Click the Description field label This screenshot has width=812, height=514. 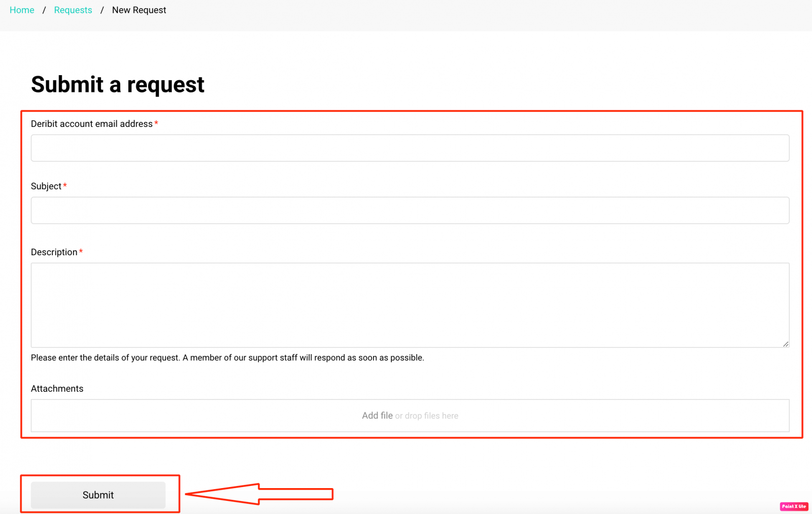(x=54, y=252)
